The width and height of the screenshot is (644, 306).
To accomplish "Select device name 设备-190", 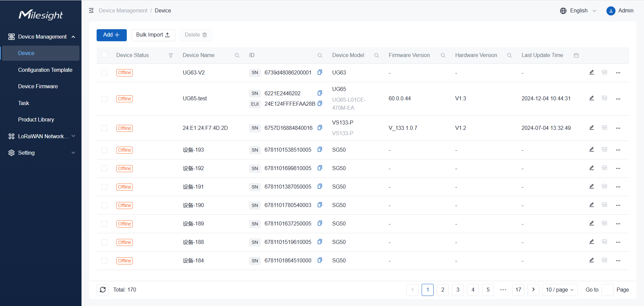I will click(x=193, y=205).
